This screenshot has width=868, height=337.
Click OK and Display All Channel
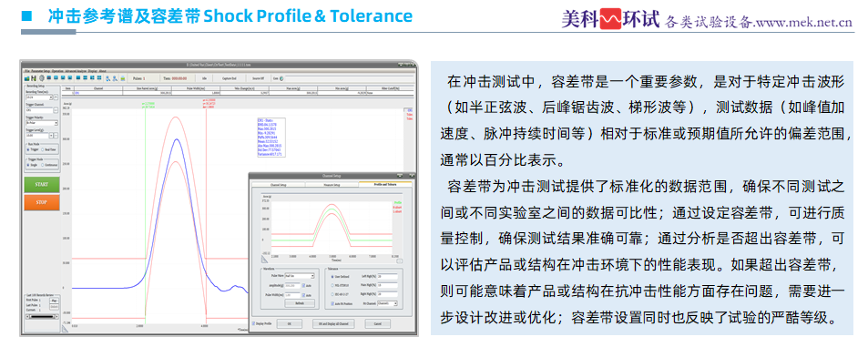click(x=333, y=323)
